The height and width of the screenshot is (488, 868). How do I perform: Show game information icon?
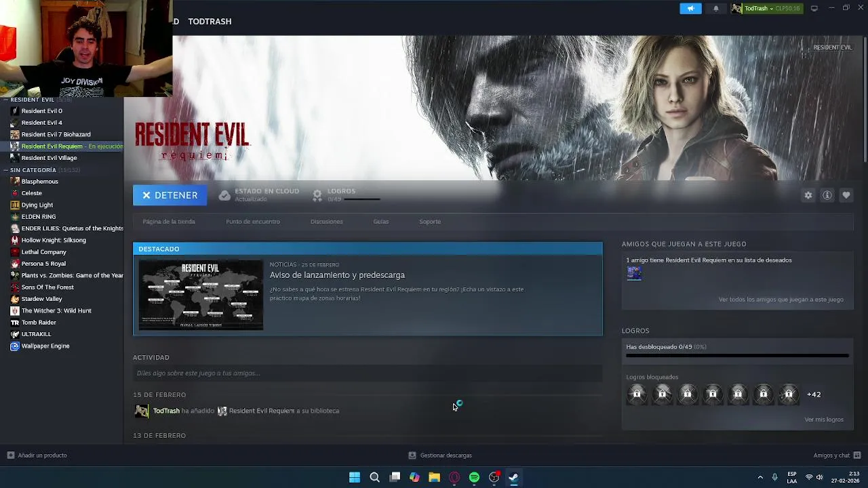[x=827, y=195]
